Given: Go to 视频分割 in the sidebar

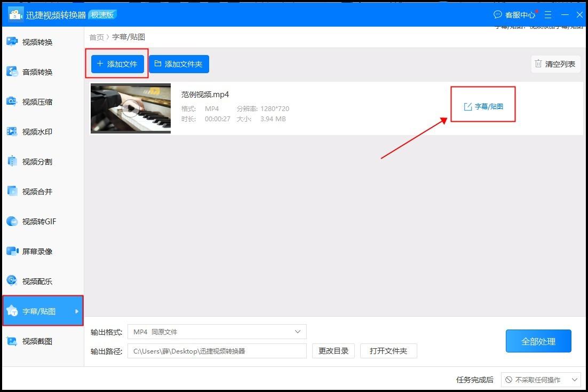Looking at the screenshot, I should [43, 161].
